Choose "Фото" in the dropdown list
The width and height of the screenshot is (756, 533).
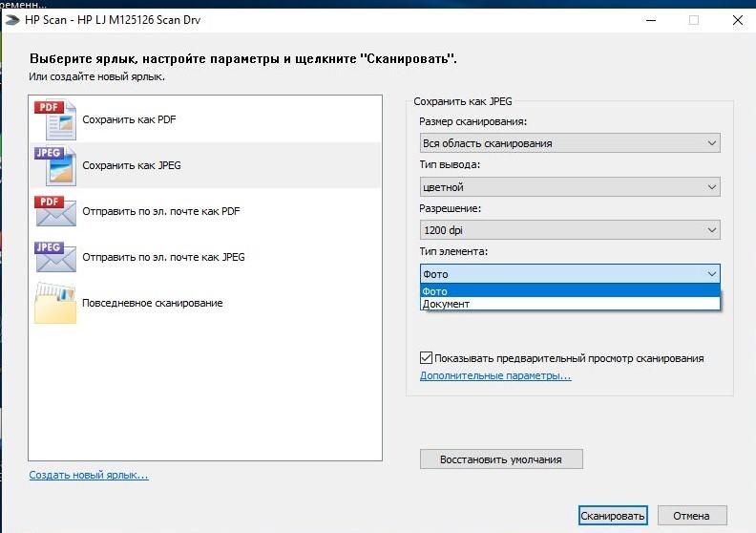pos(570,291)
